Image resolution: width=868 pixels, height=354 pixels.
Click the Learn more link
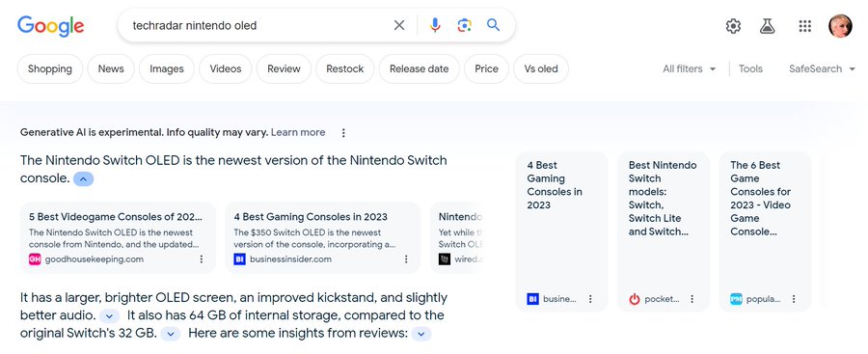(x=298, y=132)
